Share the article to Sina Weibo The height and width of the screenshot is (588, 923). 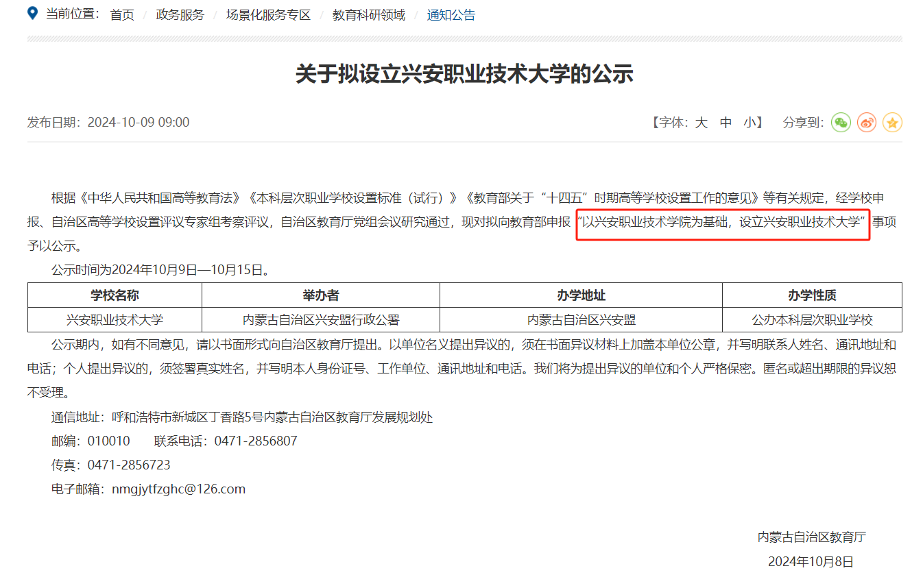[867, 122]
